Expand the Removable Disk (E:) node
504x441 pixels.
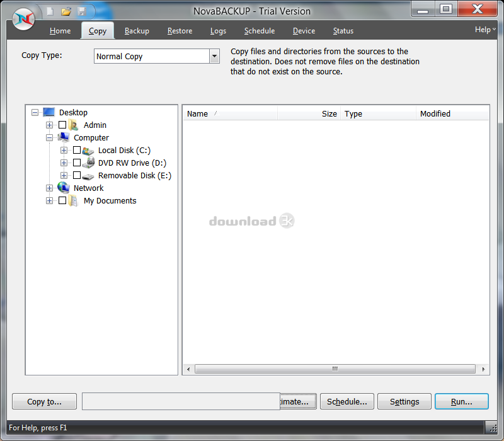tap(64, 175)
